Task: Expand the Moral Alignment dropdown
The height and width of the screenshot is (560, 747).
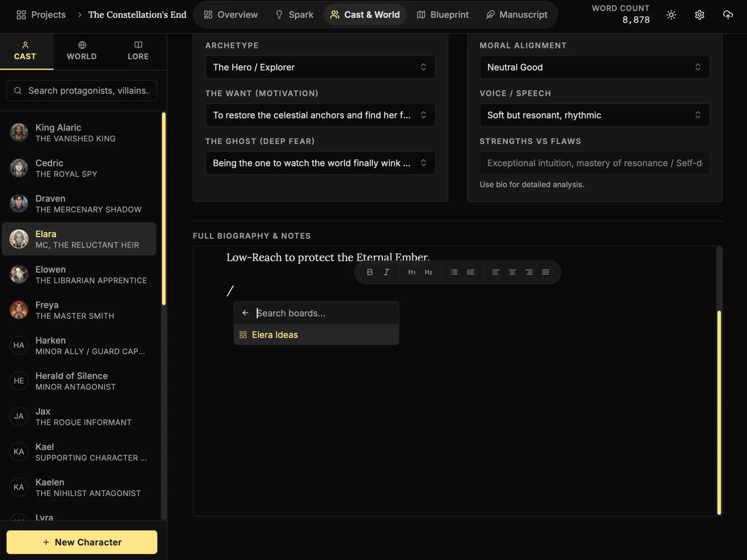Action: (x=594, y=67)
